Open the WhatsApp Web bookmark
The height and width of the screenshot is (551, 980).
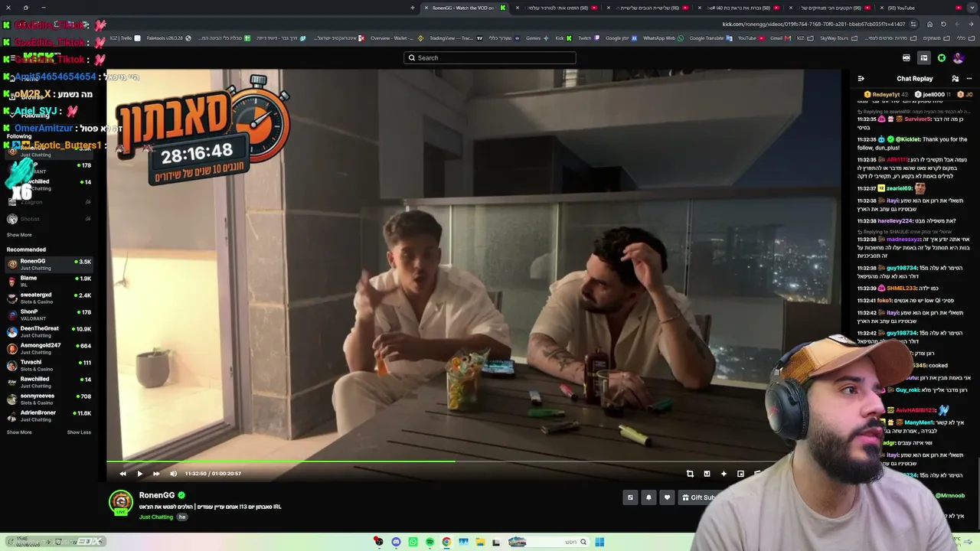point(663,38)
